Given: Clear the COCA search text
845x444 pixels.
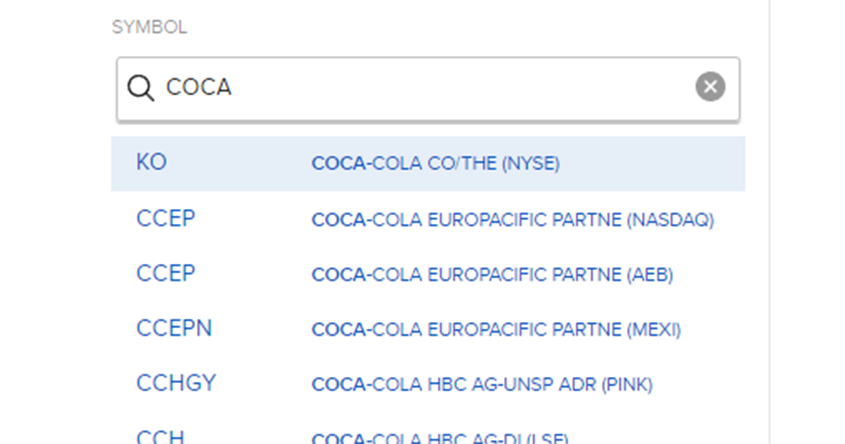Looking at the screenshot, I should [710, 88].
